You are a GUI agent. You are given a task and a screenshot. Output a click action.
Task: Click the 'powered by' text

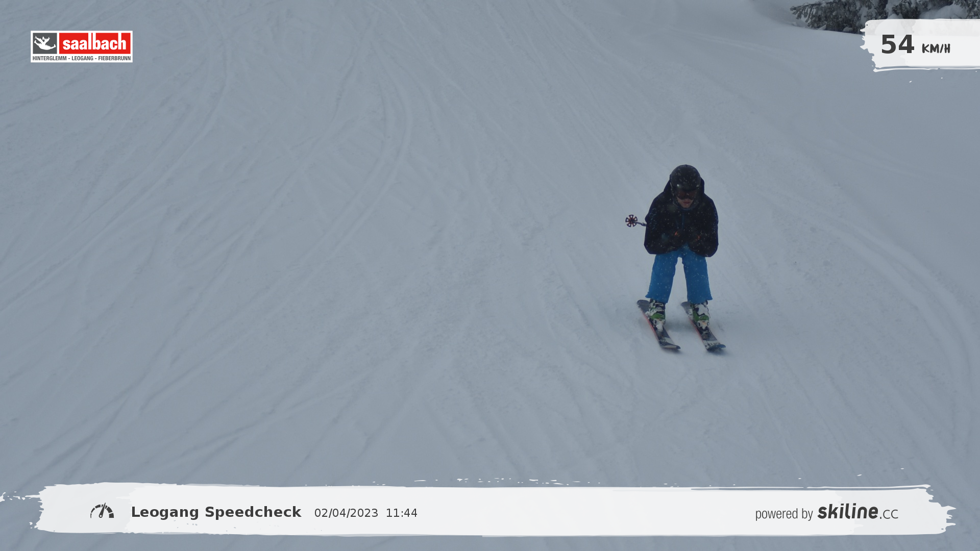784,514
